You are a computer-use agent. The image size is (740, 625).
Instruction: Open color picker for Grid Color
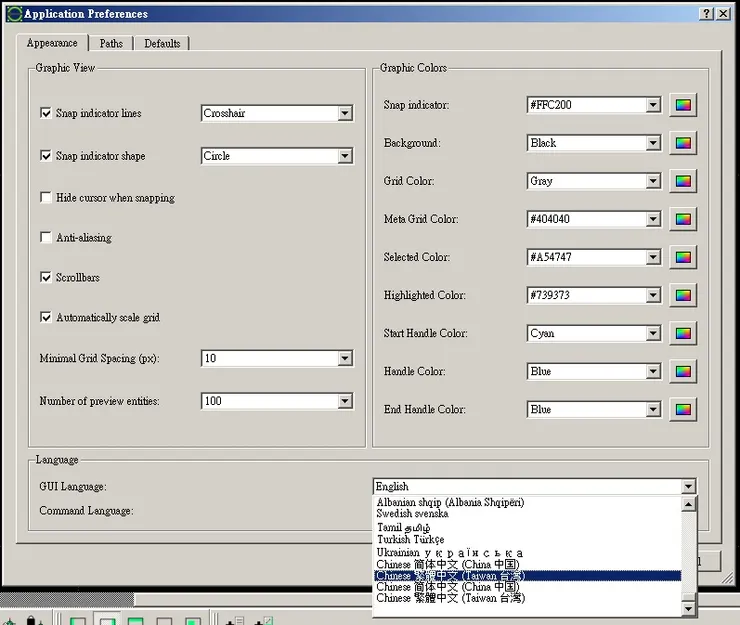click(683, 181)
